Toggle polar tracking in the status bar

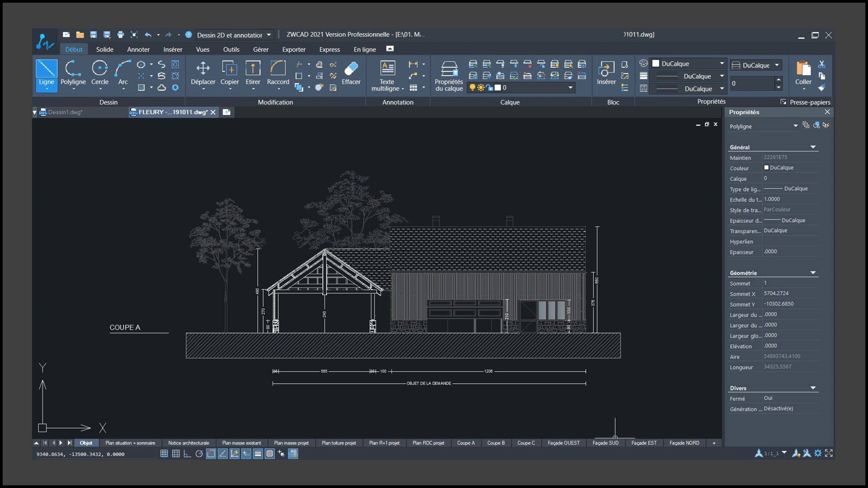pyautogui.click(x=199, y=454)
